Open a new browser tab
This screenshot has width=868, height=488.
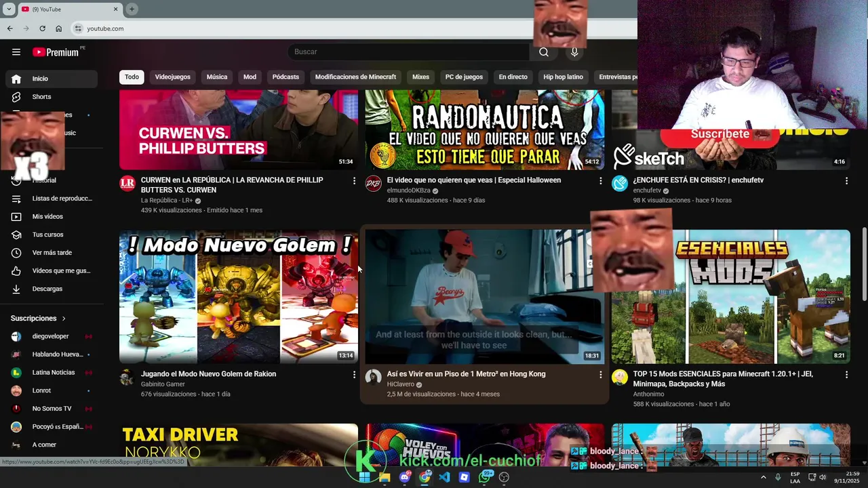click(132, 9)
